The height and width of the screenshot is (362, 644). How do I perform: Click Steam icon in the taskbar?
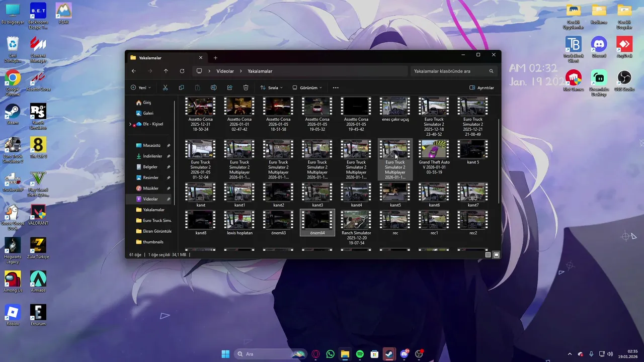coord(389,354)
